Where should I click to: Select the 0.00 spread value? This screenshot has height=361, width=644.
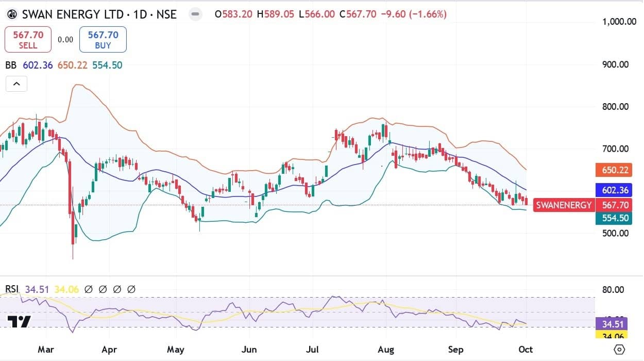pos(65,40)
